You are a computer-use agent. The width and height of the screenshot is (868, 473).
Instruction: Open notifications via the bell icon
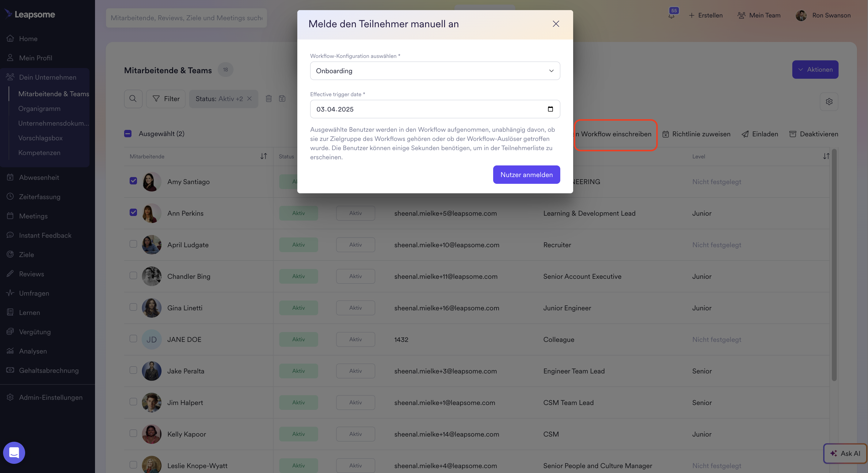671,15
